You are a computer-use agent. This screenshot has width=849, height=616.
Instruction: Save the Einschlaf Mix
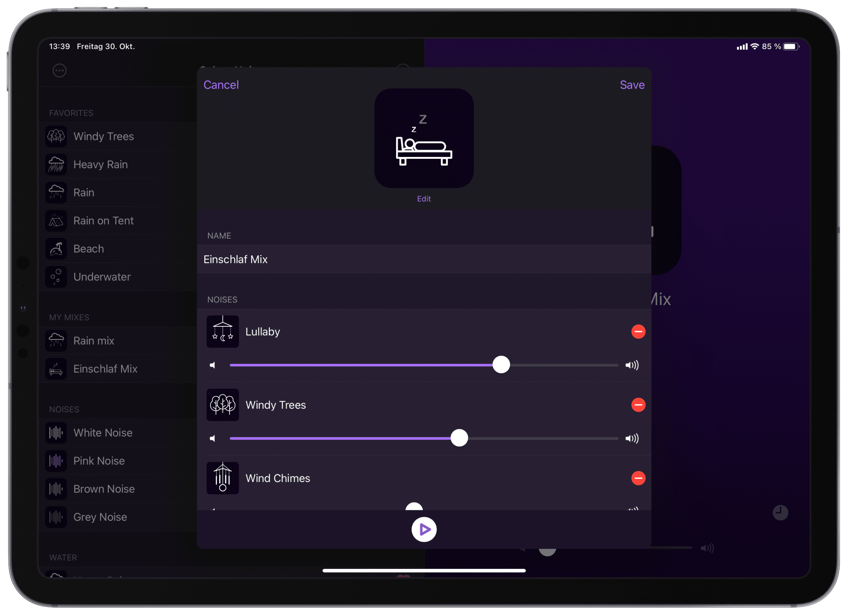click(x=631, y=84)
